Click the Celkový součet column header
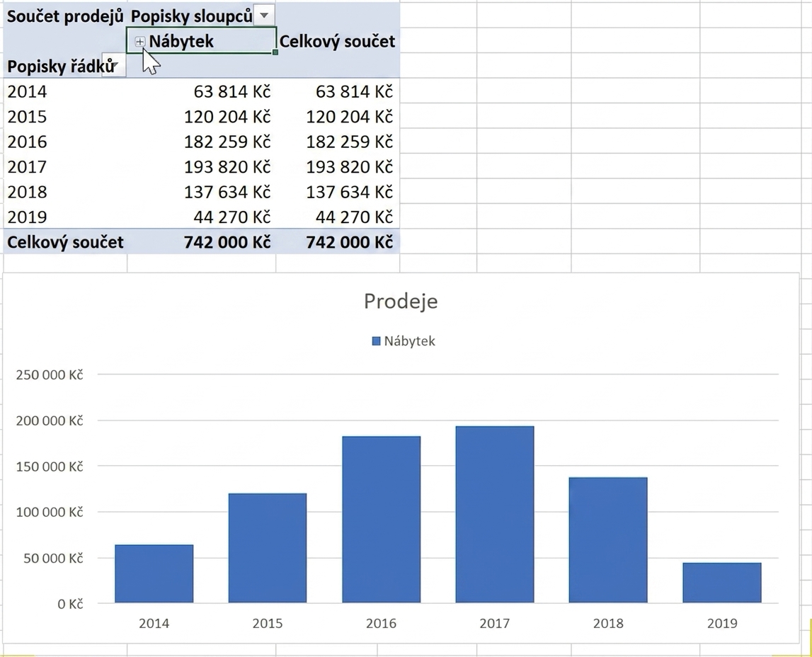Image resolution: width=812 pixels, height=657 pixels. click(337, 41)
